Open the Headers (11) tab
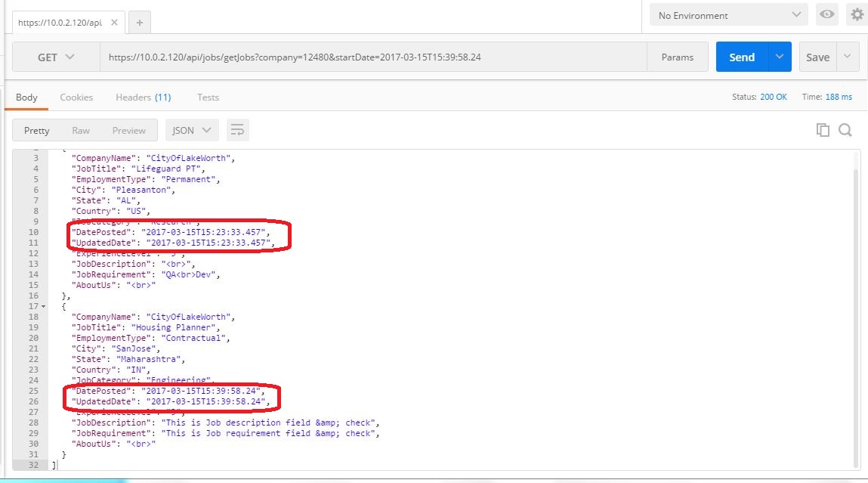The image size is (868, 483). pos(143,97)
